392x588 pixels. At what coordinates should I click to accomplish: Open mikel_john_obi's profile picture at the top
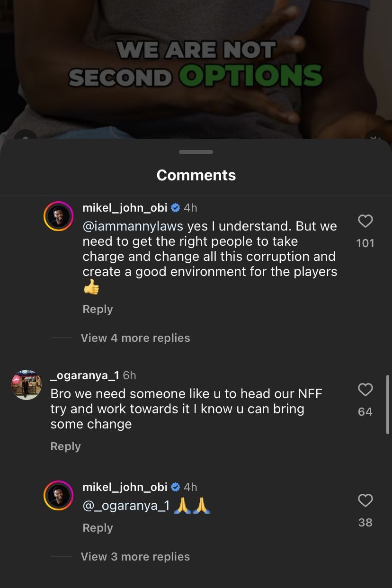(59, 216)
